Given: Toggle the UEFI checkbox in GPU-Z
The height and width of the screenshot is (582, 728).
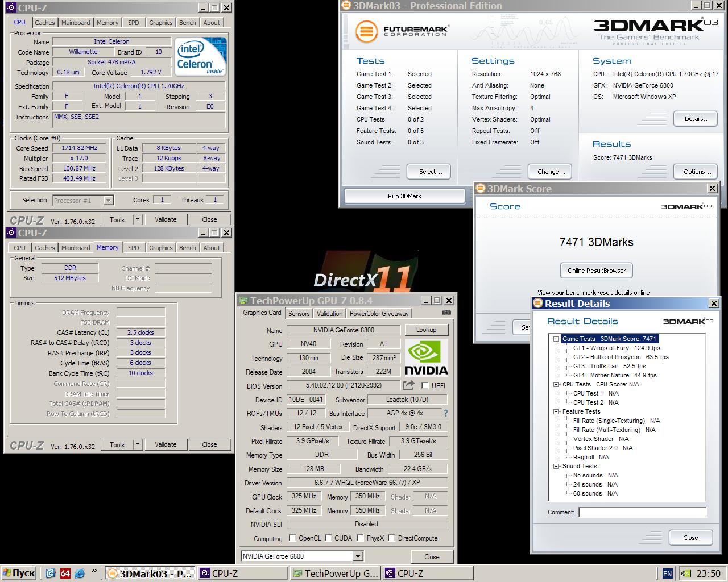Looking at the screenshot, I should tap(425, 385).
